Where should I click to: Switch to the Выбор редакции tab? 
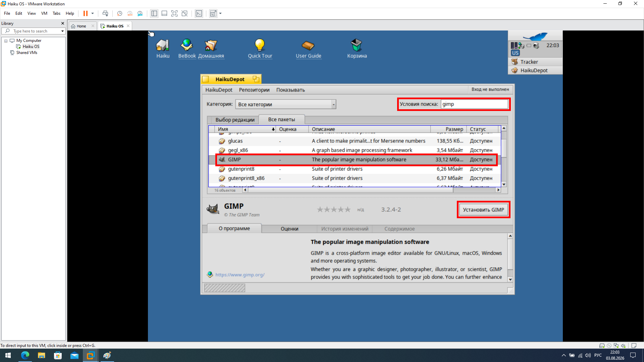(x=235, y=120)
